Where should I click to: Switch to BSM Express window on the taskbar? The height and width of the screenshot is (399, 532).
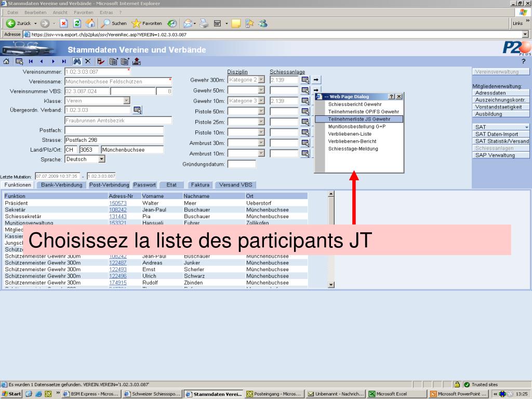[x=91, y=394]
